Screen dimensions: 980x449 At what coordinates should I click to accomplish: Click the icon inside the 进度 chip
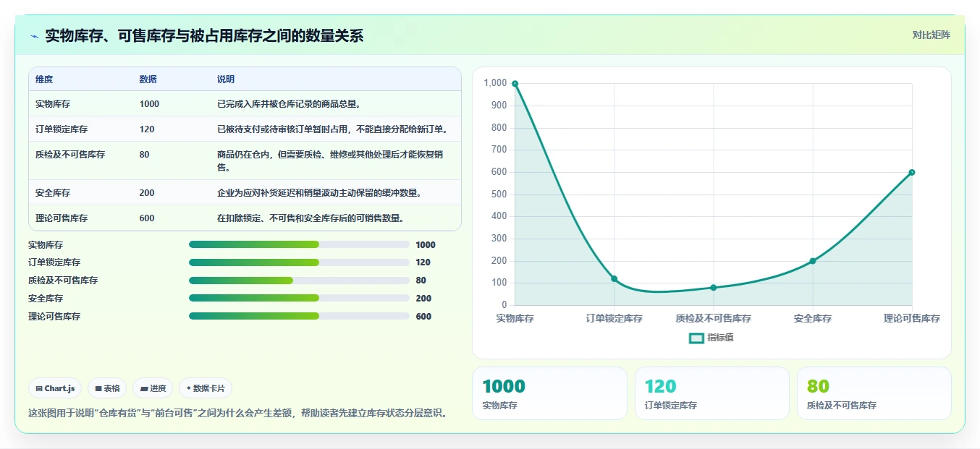pyautogui.click(x=144, y=388)
